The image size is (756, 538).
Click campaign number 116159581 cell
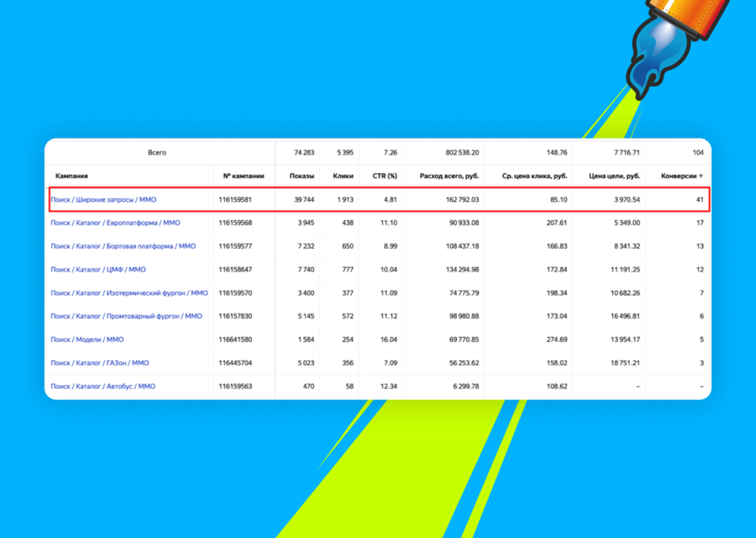[235, 200]
